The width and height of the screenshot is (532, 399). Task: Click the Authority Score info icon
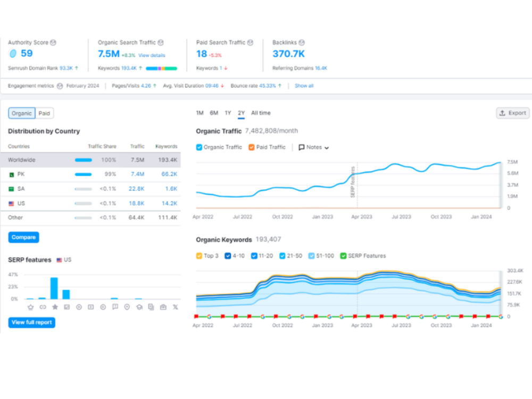point(53,43)
